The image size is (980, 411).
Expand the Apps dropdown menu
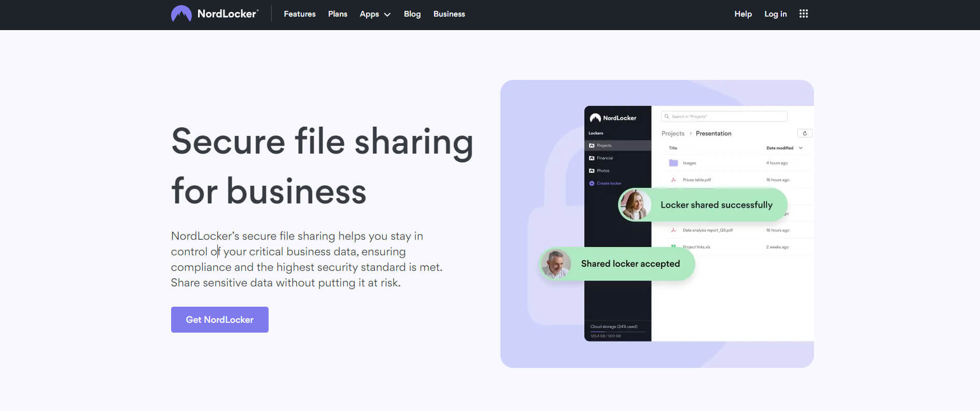point(375,14)
